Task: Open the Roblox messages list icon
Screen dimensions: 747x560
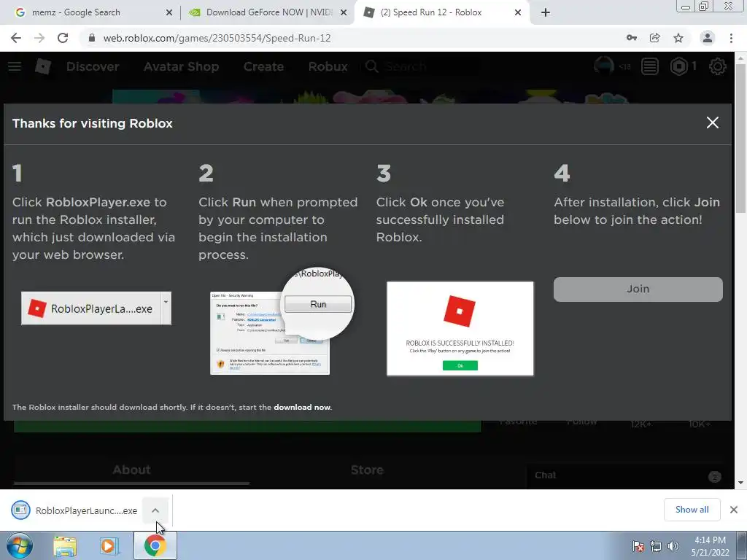Action: coord(649,66)
